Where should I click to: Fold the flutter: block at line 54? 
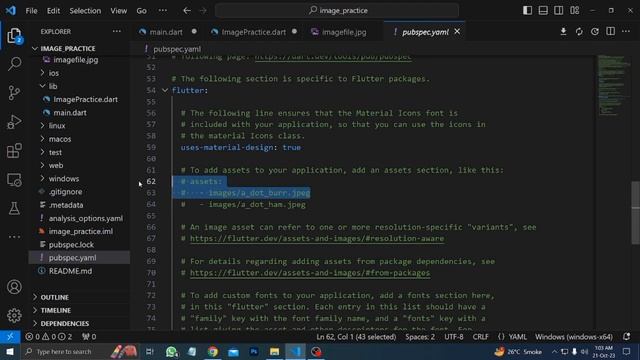tap(165, 90)
